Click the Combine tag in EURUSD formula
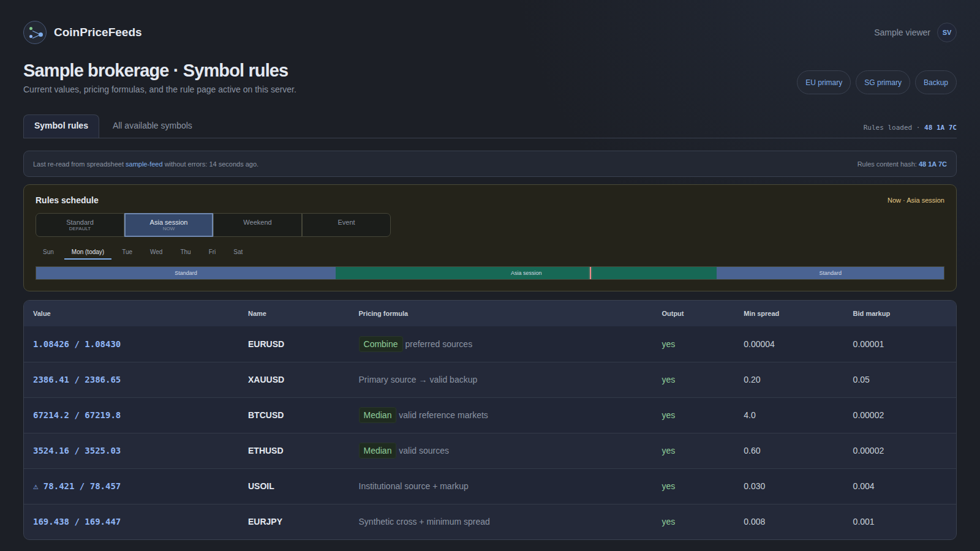Viewport: 980px width, 551px height. [x=380, y=344]
